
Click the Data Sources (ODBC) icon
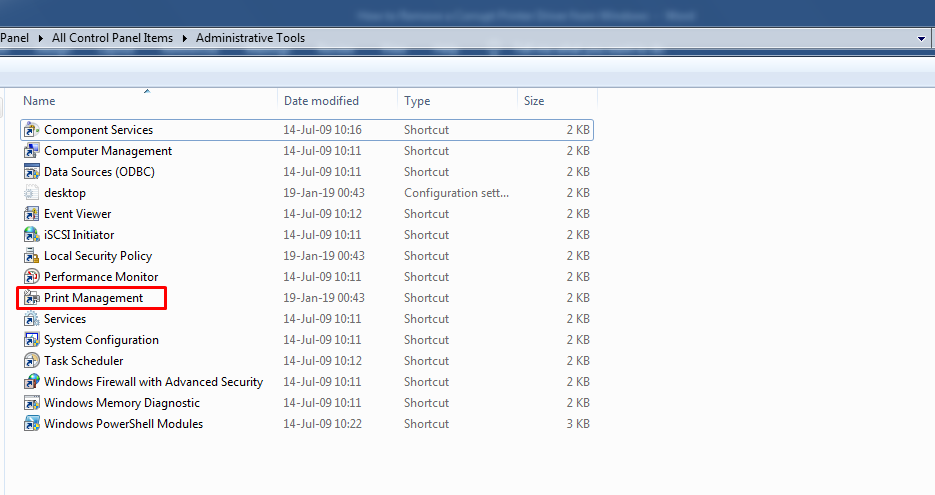tap(32, 172)
